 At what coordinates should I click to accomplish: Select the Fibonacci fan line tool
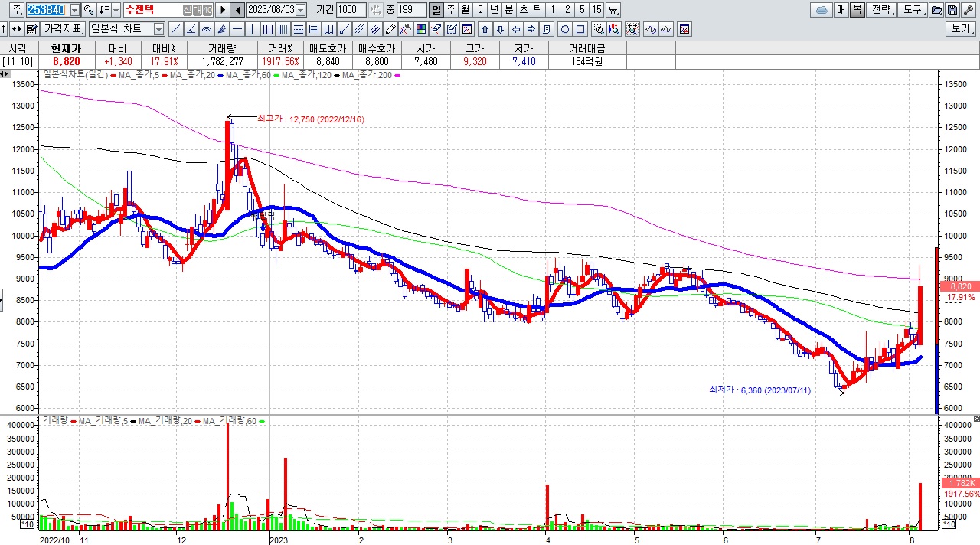(x=222, y=29)
